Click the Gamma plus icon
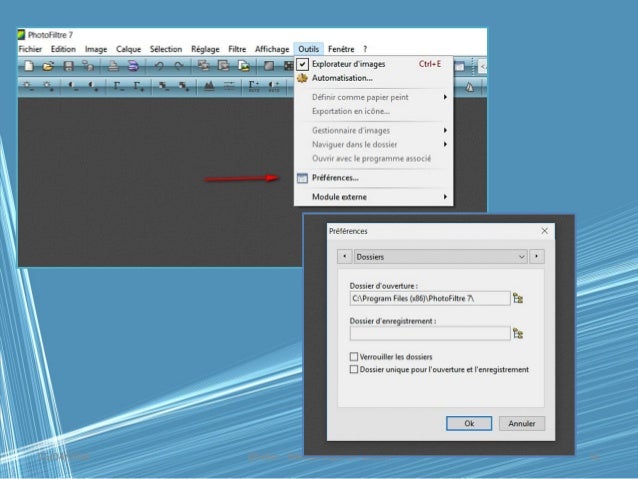This screenshot has width=638, height=479. [x=139, y=86]
